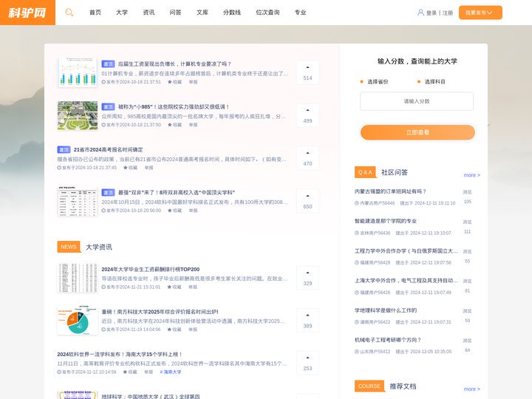Open the 位次查询 navigation item
Viewport: 532px width, 399px height.
[x=267, y=13]
